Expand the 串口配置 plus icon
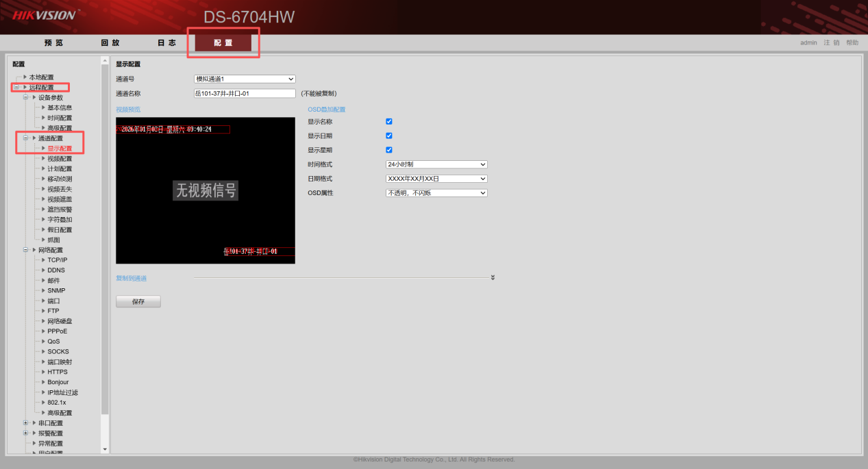Image resolution: width=868 pixels, height=469 pixels. [x=25, y=423]
